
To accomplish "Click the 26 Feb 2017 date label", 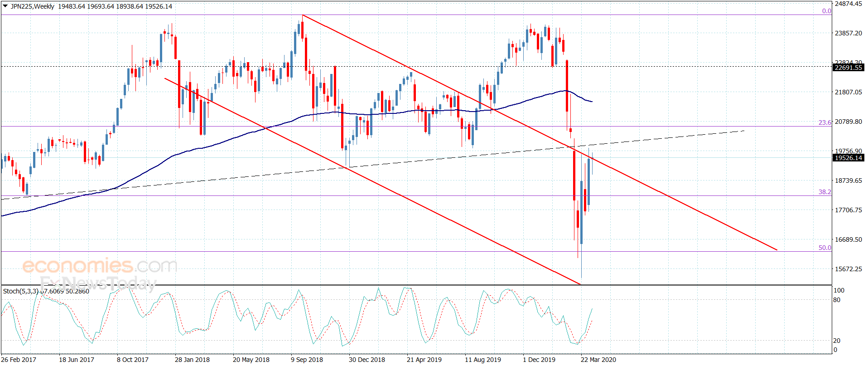I will click(19, 360).
